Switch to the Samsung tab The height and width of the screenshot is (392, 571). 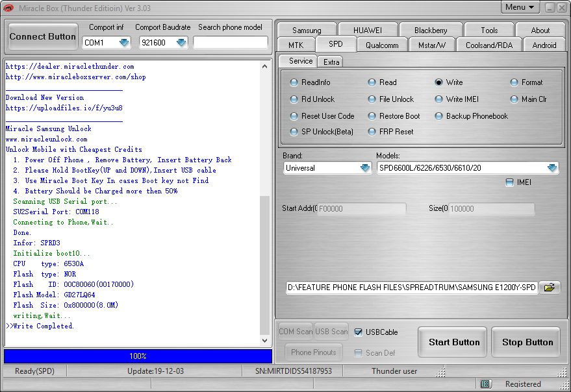(307, 31)
